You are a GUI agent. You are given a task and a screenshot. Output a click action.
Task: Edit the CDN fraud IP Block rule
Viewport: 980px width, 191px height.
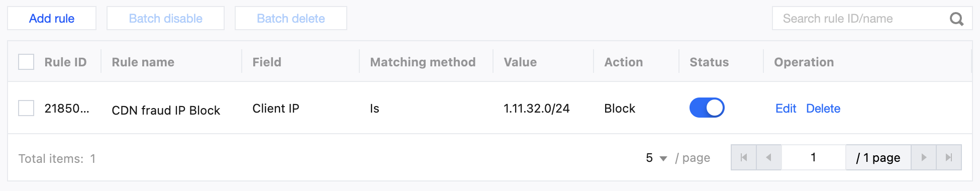786,109
